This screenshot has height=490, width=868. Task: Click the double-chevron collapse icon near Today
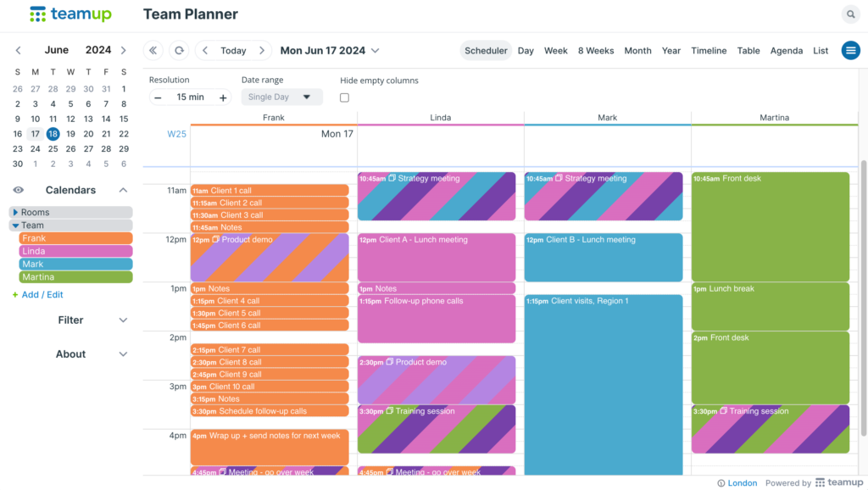(153, 50)
